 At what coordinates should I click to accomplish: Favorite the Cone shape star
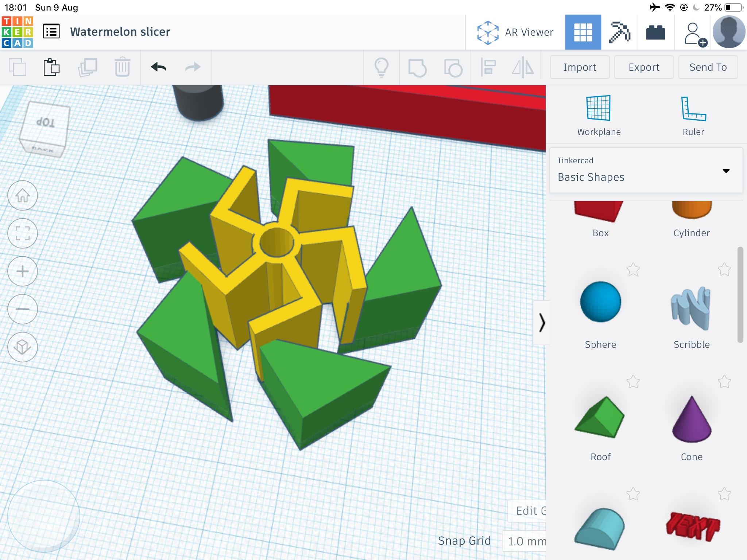(724, 382)
